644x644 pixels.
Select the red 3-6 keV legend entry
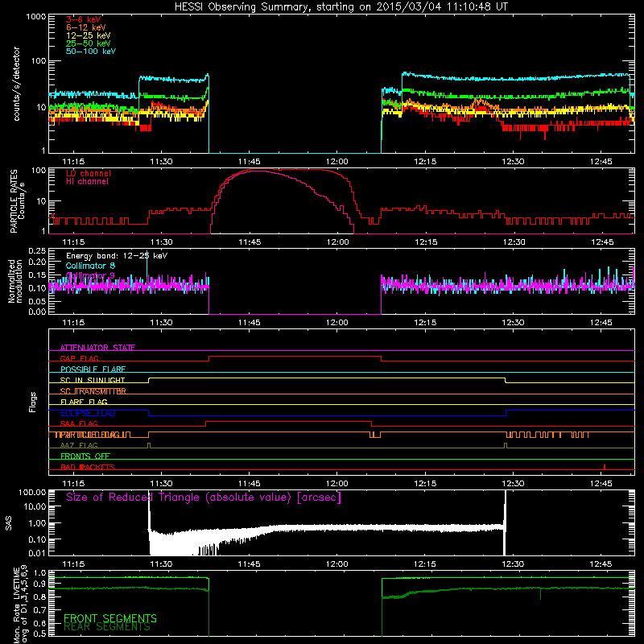coord(84,19)
